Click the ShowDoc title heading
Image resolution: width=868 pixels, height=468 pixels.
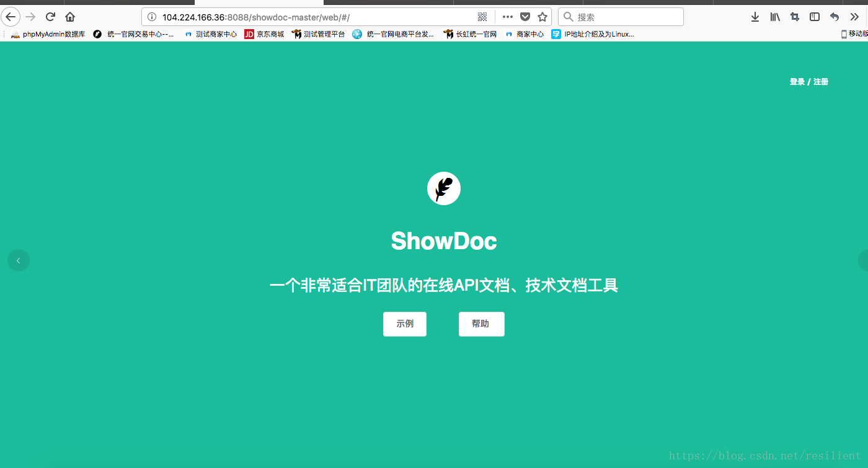pos(444,241)
